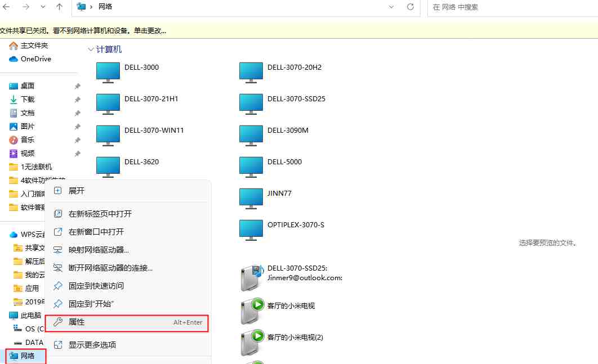Screen dimensions: 598x364
Task: Expand the address bar history dropdown
Action: (x=391, y=7)
